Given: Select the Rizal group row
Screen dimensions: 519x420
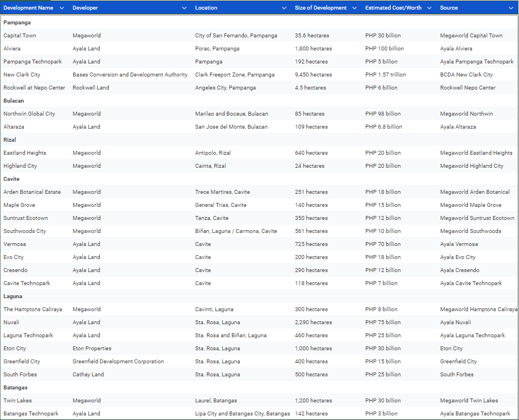Looking at the screenshot, I should coord(259,139).
